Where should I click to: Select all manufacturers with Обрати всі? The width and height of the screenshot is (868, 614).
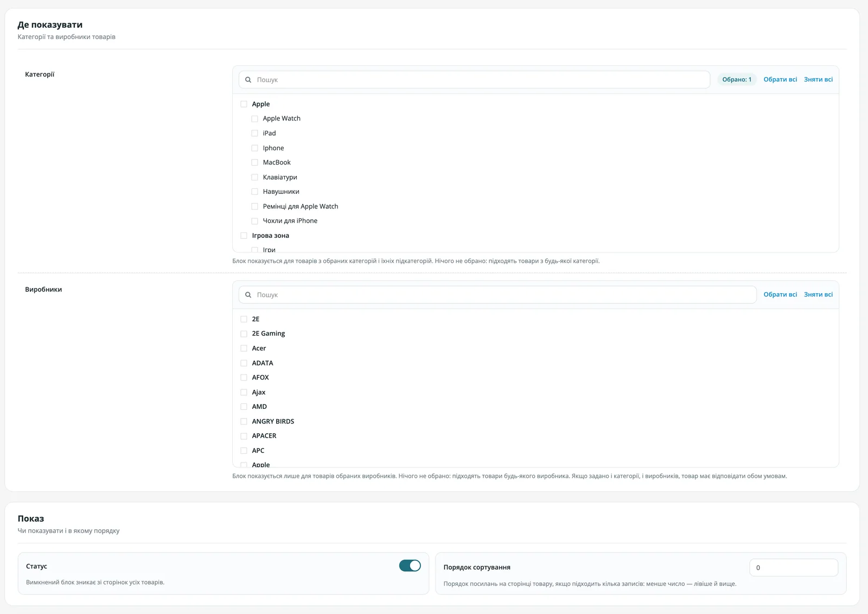click(780, 294)
